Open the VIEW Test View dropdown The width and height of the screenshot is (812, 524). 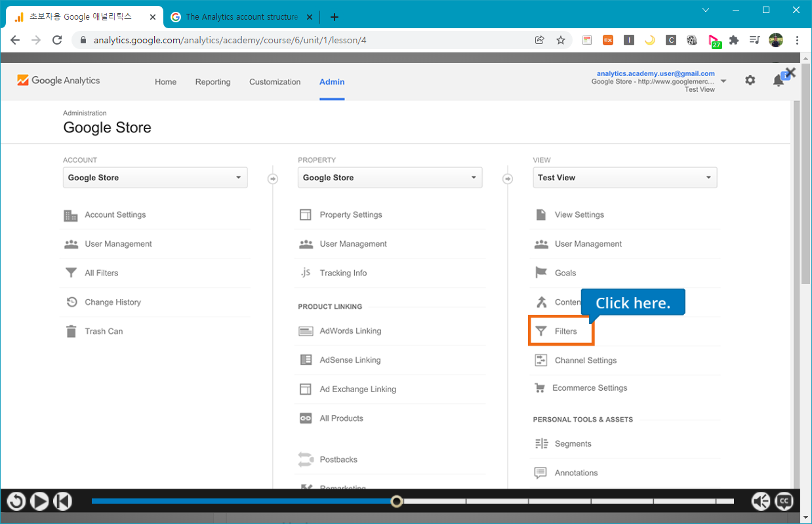coord(625,178)
